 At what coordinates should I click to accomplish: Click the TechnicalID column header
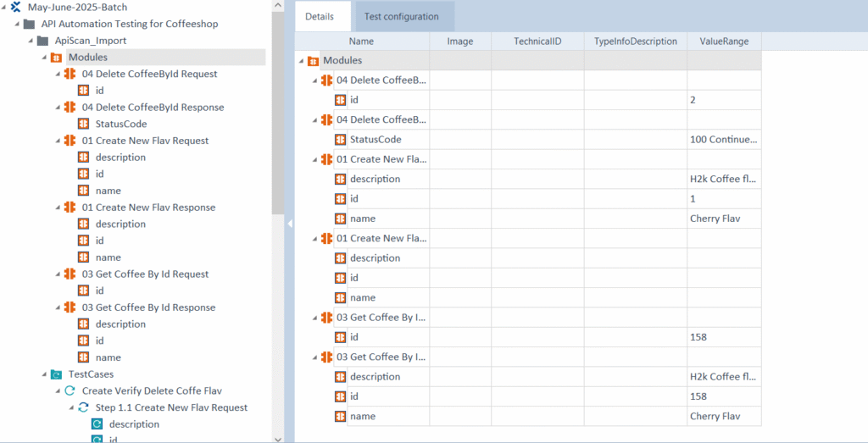point(537,42)
